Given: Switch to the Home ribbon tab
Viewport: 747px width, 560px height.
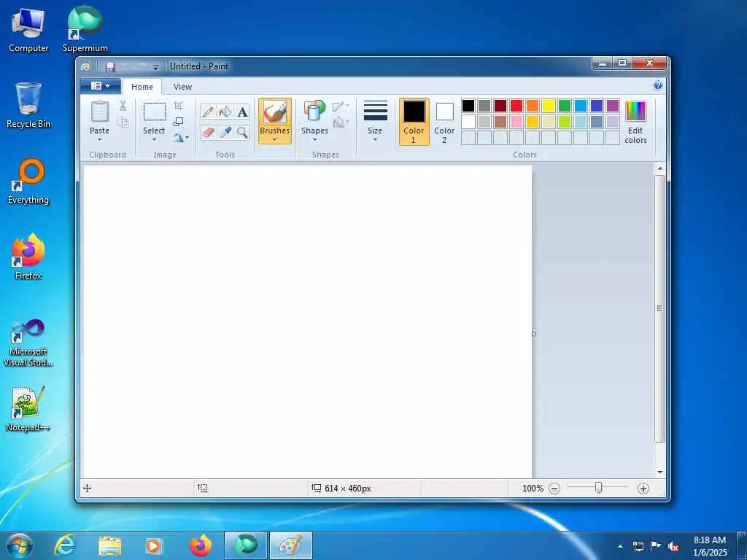Looking at the screenshot, I should [142, 87].
